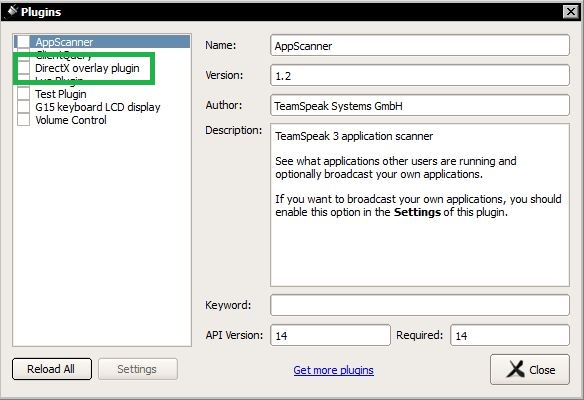Enable the Test Plugin checkbox
Screen dimensions: 584x400
pyautogui.click(x=23, y=93)
